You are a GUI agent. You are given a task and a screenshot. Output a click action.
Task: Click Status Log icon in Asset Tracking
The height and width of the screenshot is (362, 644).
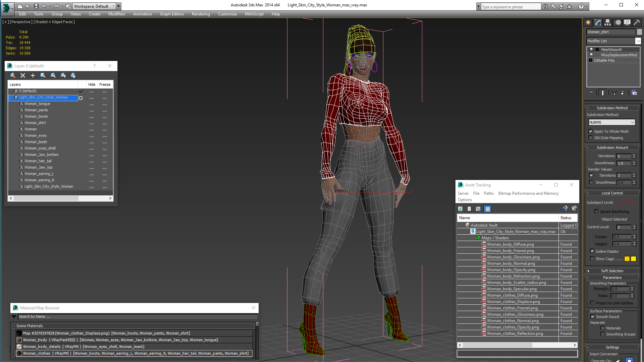(469, 209)
